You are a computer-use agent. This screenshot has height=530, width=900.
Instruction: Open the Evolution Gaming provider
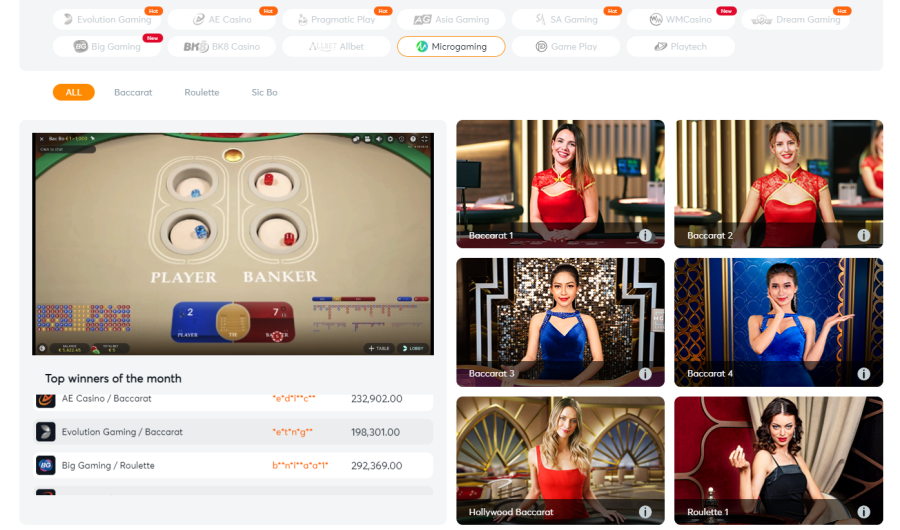pos(107,20)
